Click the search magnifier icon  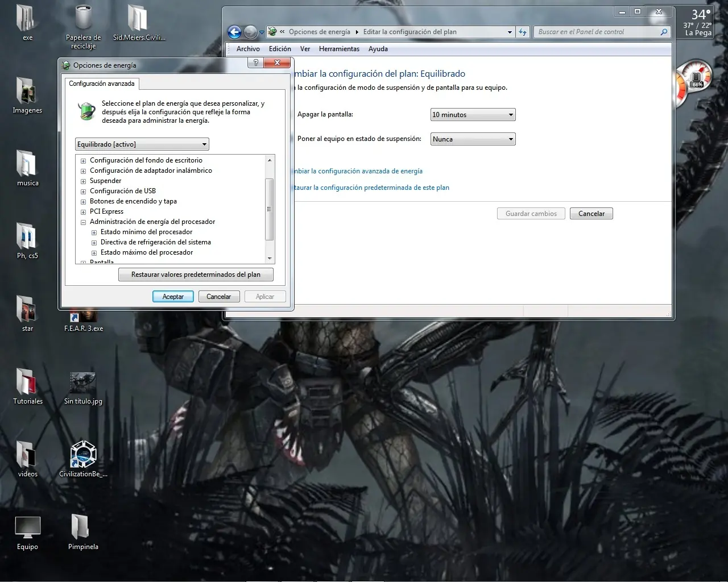pos(664,32)
